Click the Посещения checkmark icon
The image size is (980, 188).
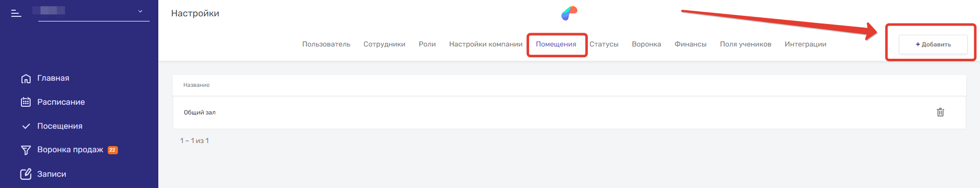(x=26, y=126)
